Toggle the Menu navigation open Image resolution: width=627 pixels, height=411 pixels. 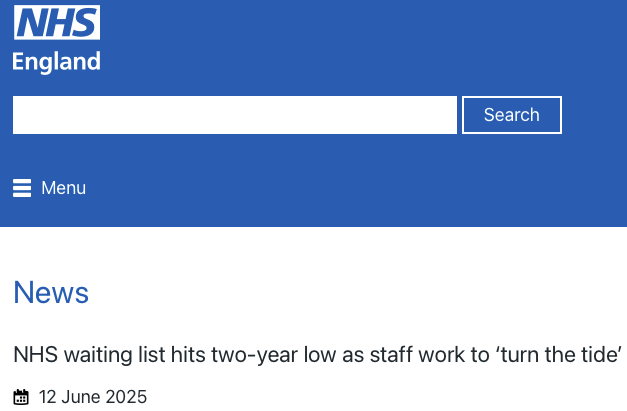(x=50, y=188)
